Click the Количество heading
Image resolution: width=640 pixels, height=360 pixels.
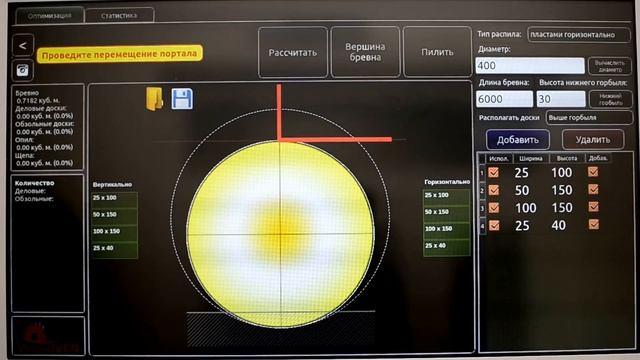point(34,183)
